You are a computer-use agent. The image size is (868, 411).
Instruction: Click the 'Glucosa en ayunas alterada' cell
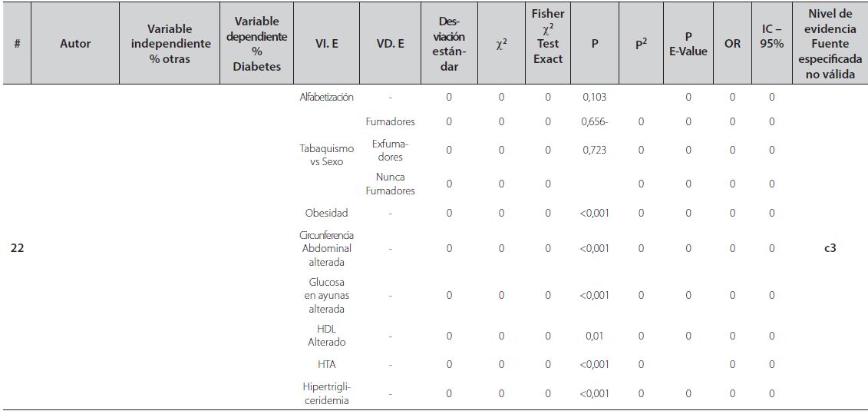326,295
